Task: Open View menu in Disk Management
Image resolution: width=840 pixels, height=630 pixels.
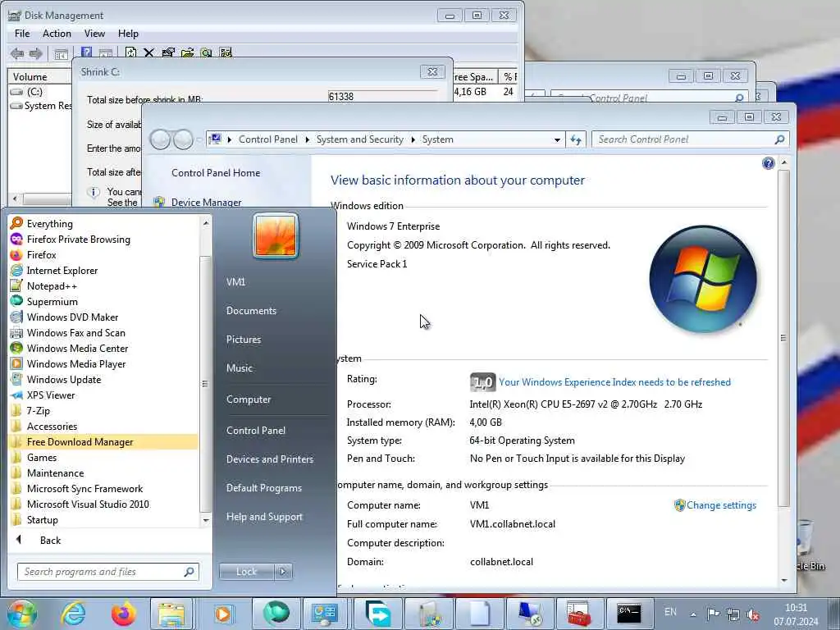Action: tap(94, 34)
